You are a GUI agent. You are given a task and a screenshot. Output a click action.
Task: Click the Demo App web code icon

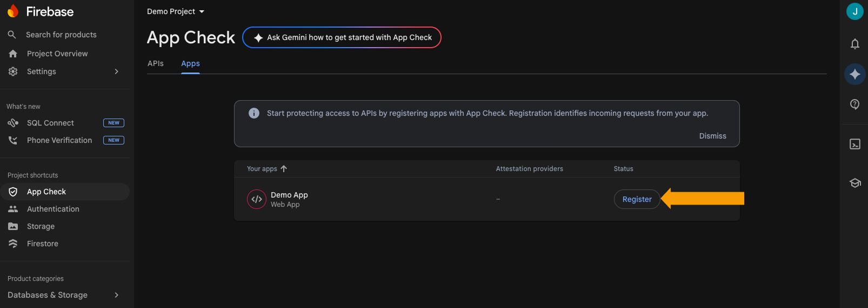click(257, 199)
